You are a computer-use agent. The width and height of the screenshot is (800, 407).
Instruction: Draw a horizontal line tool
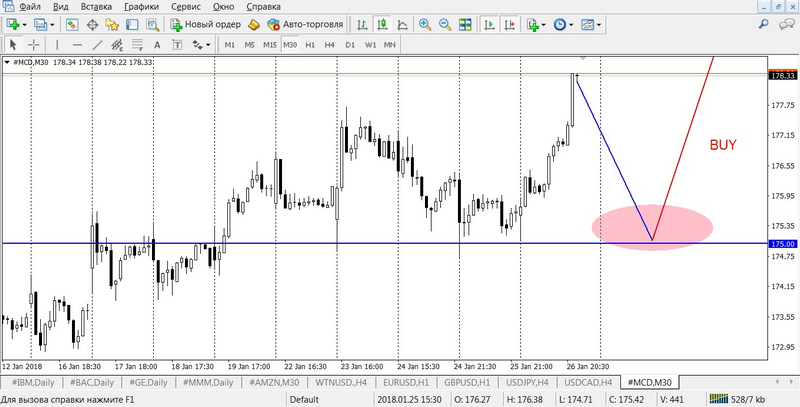tap(78, 45)
